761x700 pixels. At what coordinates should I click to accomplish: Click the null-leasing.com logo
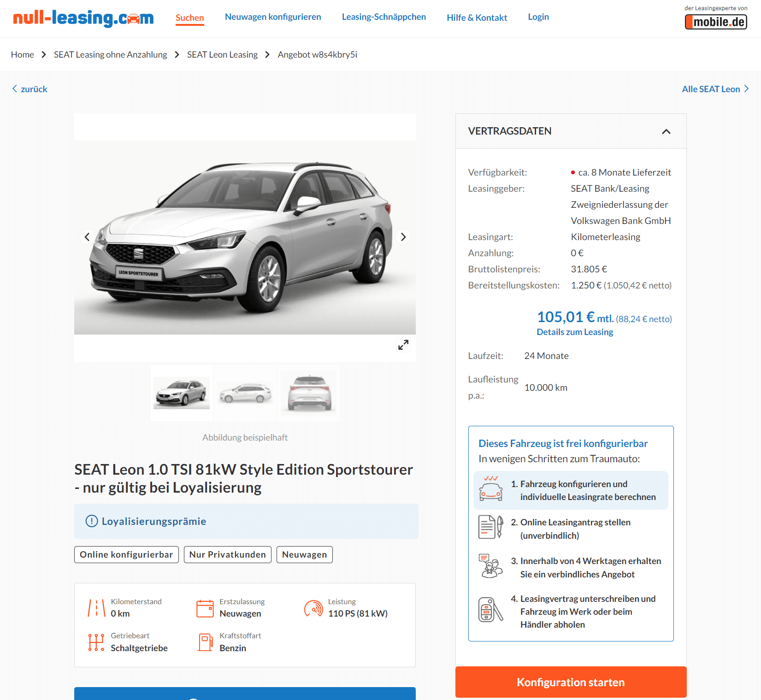coord(83,18)
